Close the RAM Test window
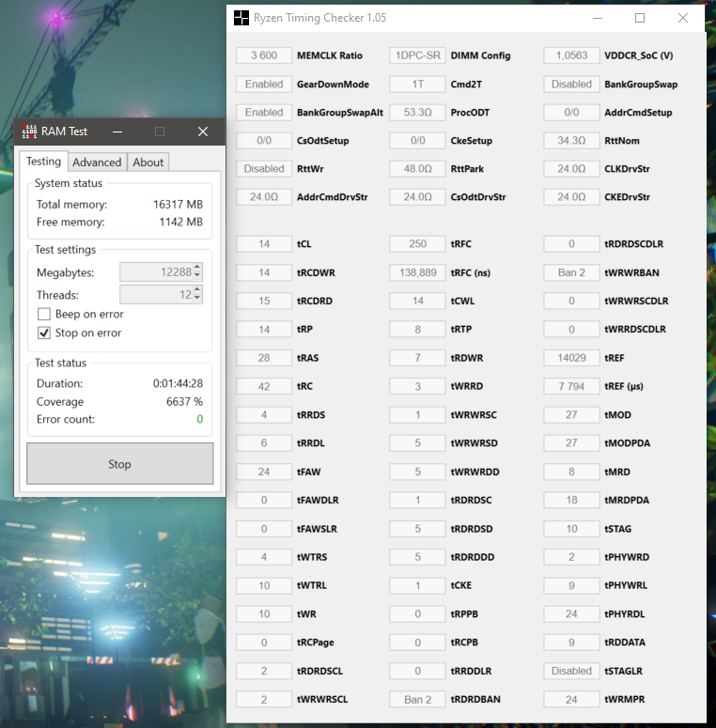The width and height of the screenshot is (716, 728). pos(203,132)
